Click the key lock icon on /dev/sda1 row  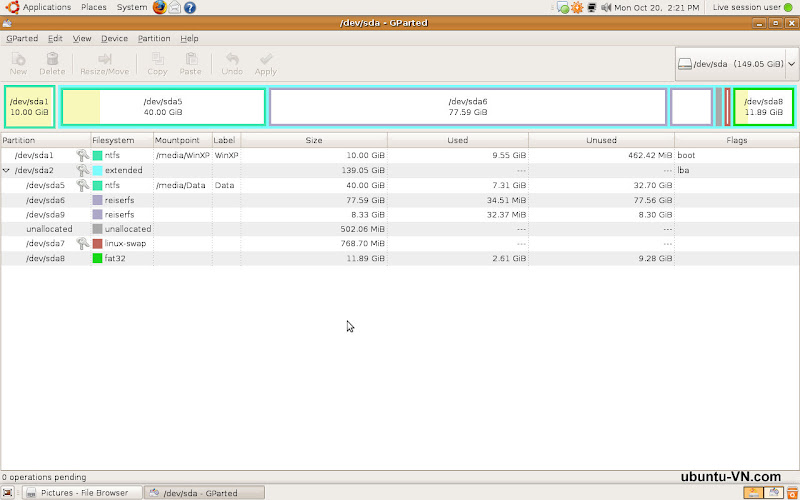83,155
